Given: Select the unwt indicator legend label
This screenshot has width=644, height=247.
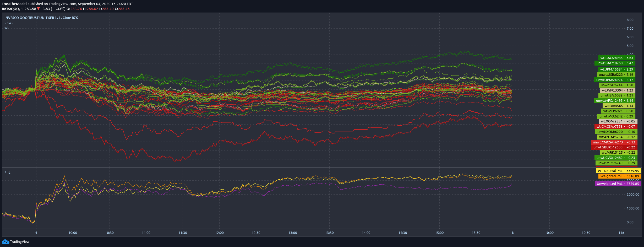Looking at the screenshot, I should [x=9, y=23].
